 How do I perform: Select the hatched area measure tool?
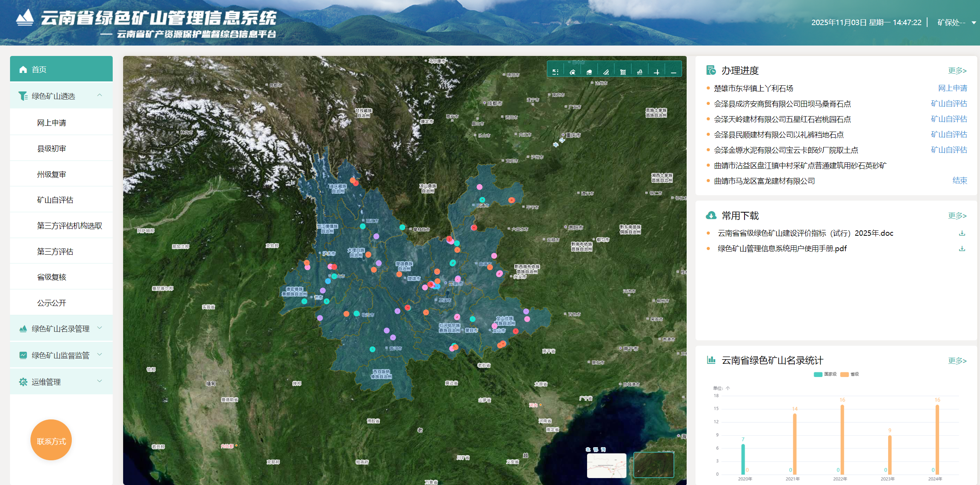point(623,72)
